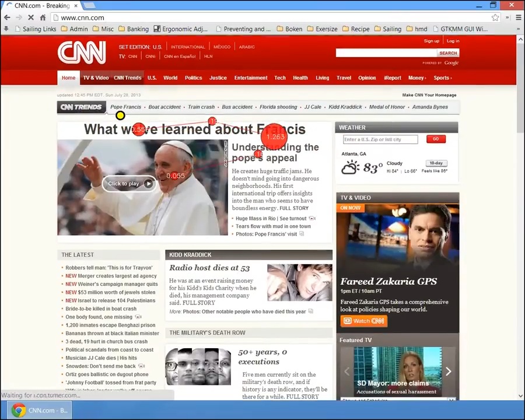Expand the Money menu in navigation
Viewport: 525px width, 420px height.
(417, 78)
